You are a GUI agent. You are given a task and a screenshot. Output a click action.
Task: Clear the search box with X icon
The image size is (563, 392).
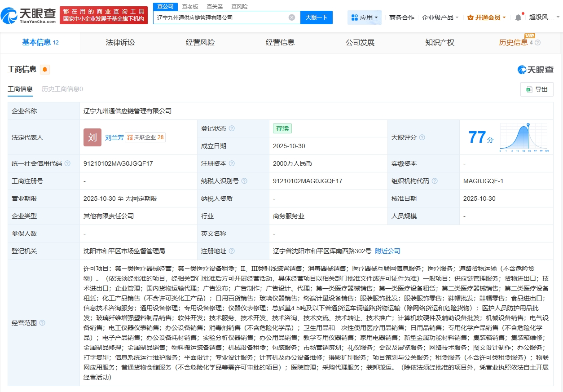point(292,18)
